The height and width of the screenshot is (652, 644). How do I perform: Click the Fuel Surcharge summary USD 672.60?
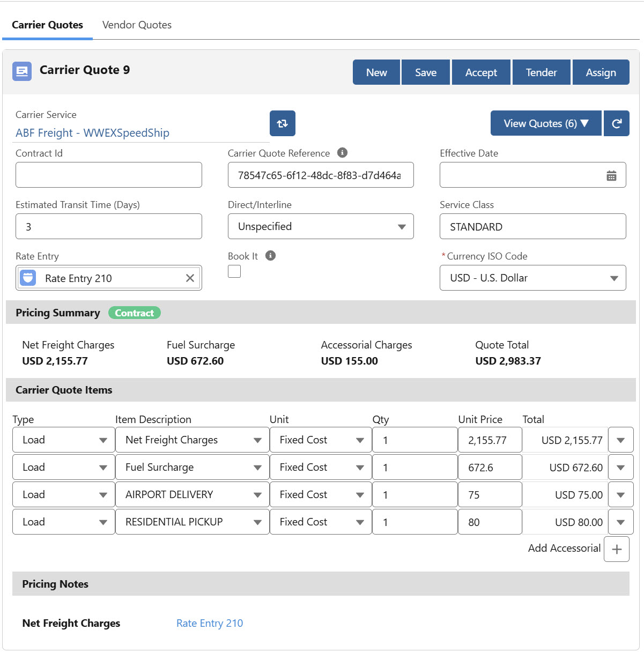click(x=195, y=361)
